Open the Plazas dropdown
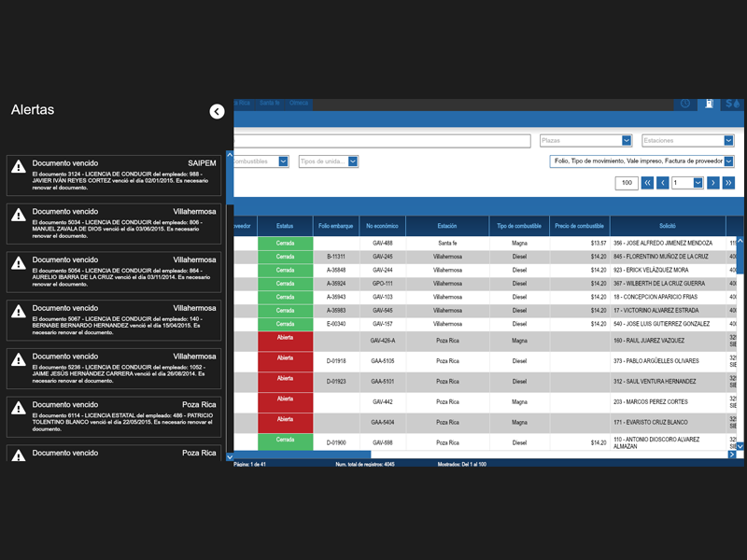747x560 pixels. (x=627, y=141)
